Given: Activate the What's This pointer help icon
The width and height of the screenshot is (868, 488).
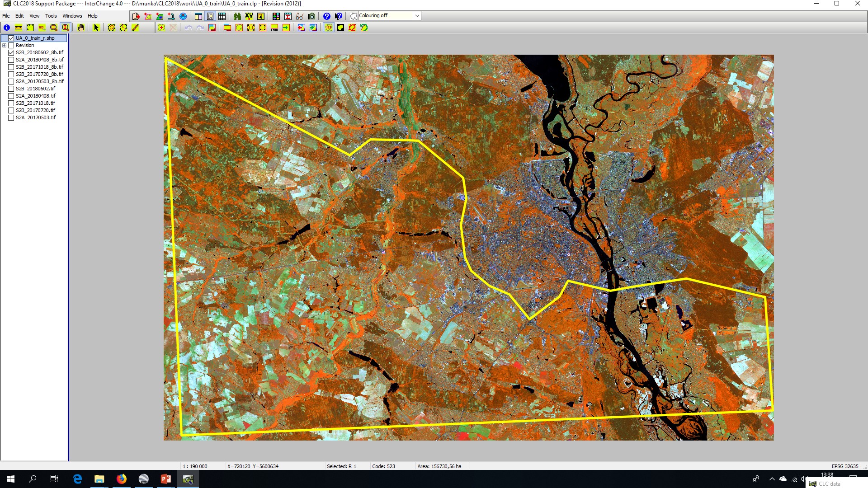Looking at the screenshot, I should tap(339, 16).
